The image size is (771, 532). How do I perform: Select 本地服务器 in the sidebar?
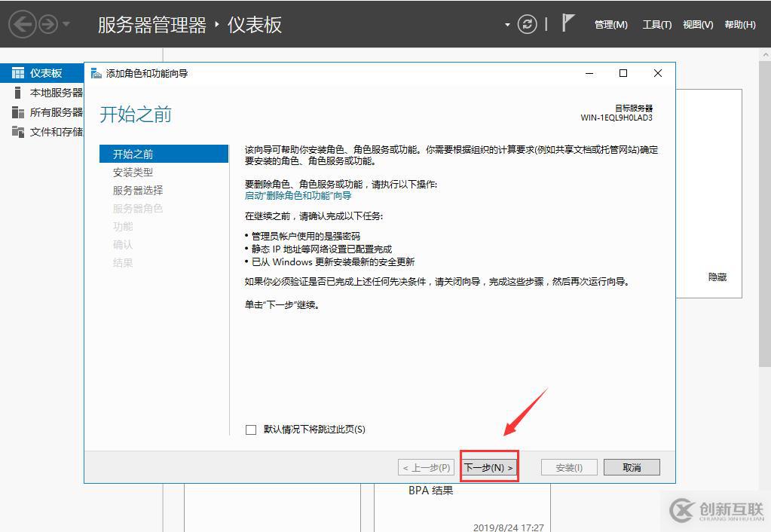41,93
